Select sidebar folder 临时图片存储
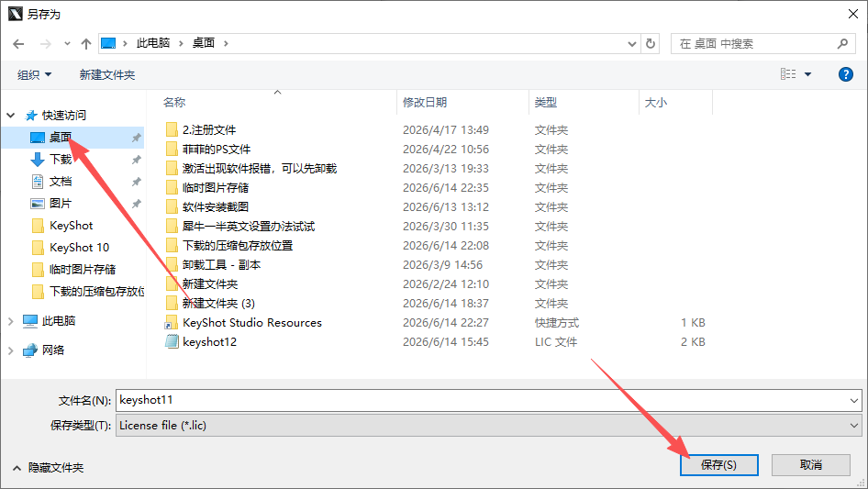 83,270
